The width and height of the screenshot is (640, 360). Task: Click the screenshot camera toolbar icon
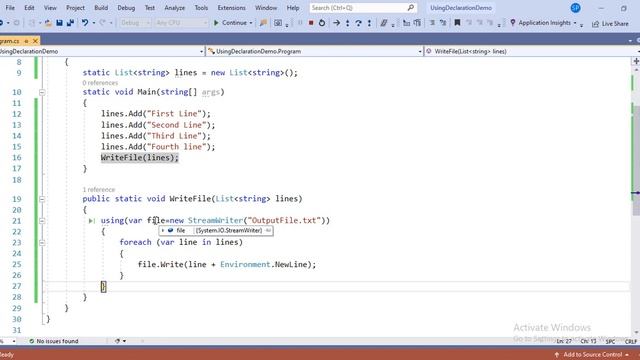[x=278, y=23]
